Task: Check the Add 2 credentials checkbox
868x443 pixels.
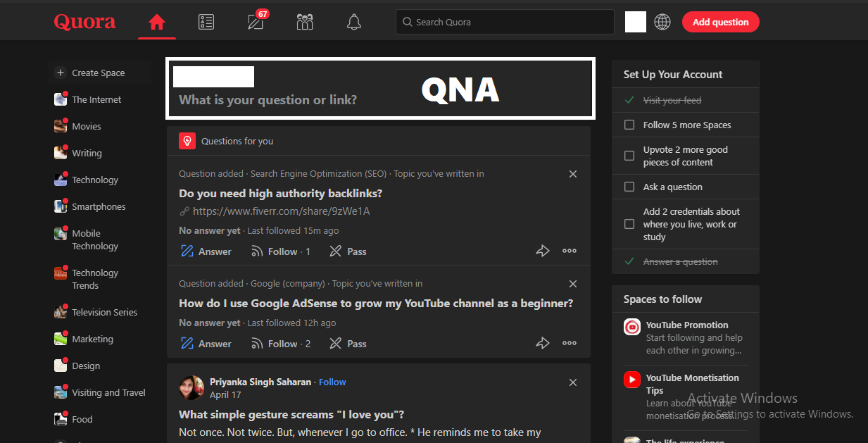Action: coord(629,224)
